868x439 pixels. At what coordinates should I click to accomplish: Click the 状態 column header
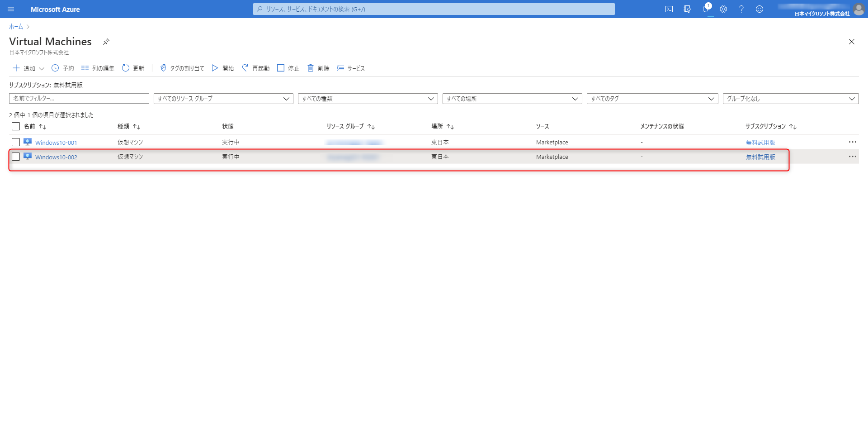(x=228, y=126)
